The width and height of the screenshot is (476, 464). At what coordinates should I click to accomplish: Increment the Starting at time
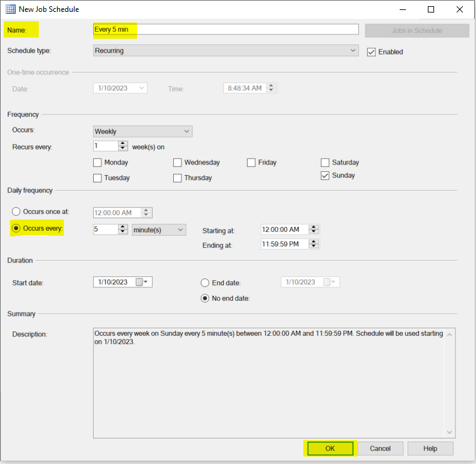pos(314,227)
